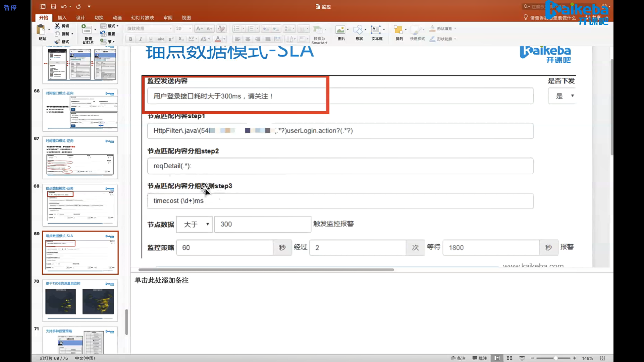Select the Format Painter brush icon
The image size is (644, 362).
(x=57, y=42)
